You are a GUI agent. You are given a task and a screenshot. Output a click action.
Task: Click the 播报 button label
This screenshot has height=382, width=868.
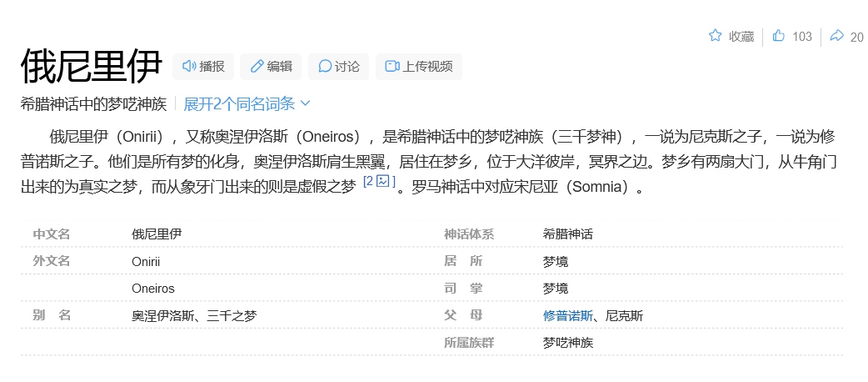coord(212,67)
